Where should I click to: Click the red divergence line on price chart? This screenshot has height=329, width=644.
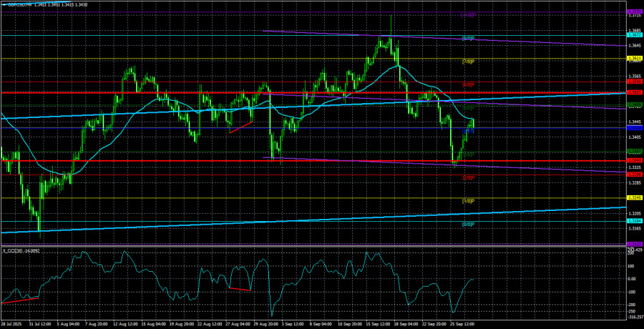coord(240,127)
